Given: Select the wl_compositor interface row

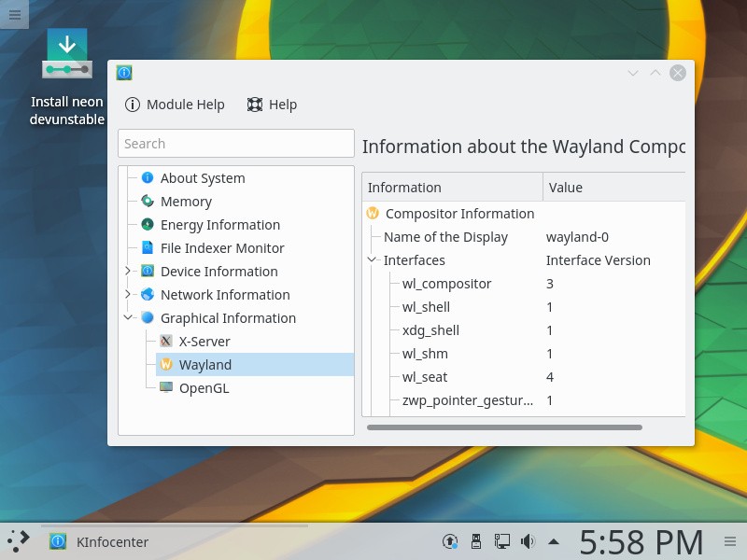Looking at the screenshot, I should coord(446,284).
